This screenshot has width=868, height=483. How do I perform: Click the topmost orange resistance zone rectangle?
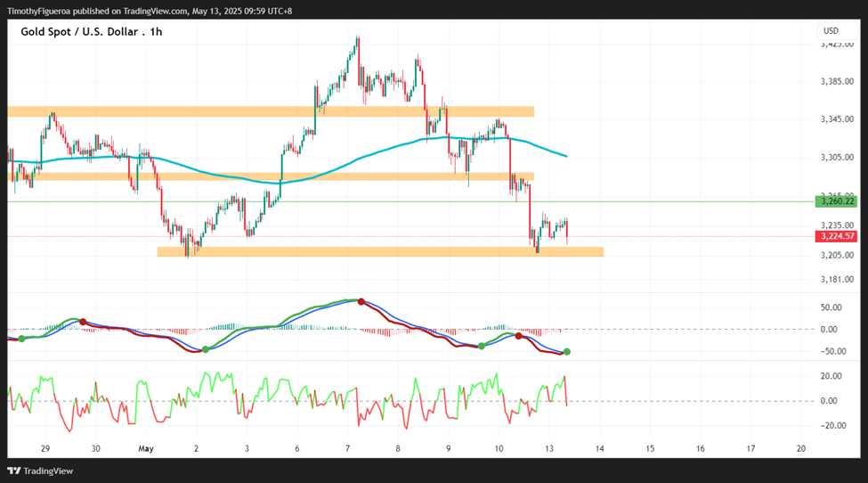271,112
